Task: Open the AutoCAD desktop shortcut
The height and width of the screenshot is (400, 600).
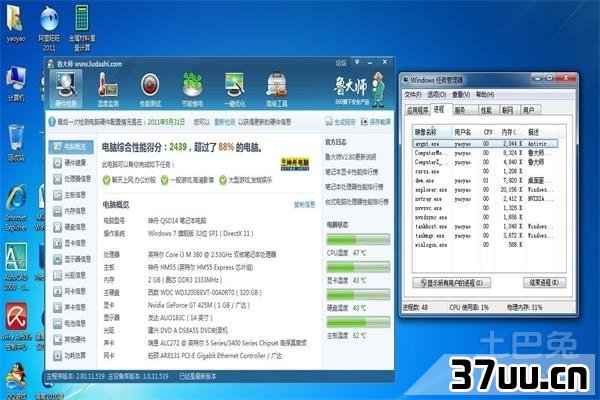Action: point(16,267)
